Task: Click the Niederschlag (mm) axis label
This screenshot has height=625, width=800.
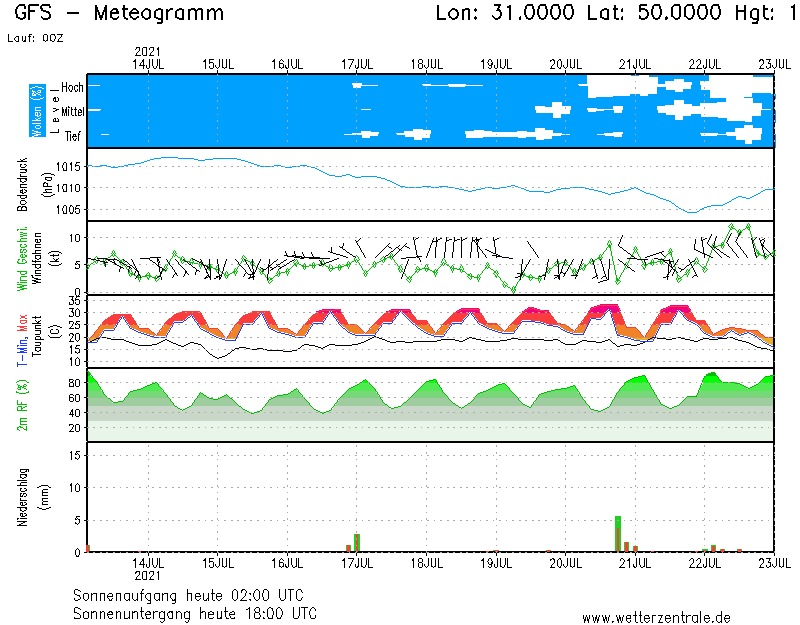Action: [30, 496]
